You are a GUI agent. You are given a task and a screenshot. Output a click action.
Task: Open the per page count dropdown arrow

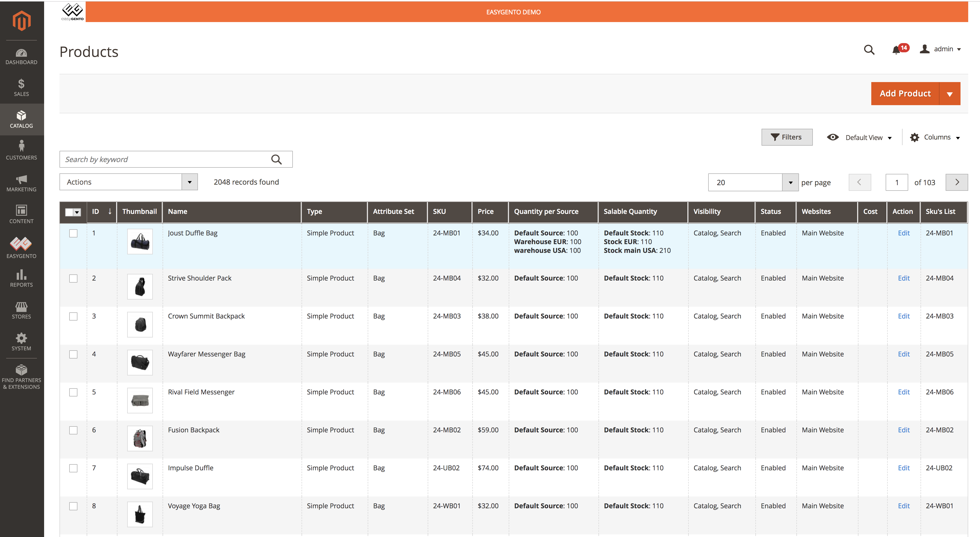click(x=790, y=183)
